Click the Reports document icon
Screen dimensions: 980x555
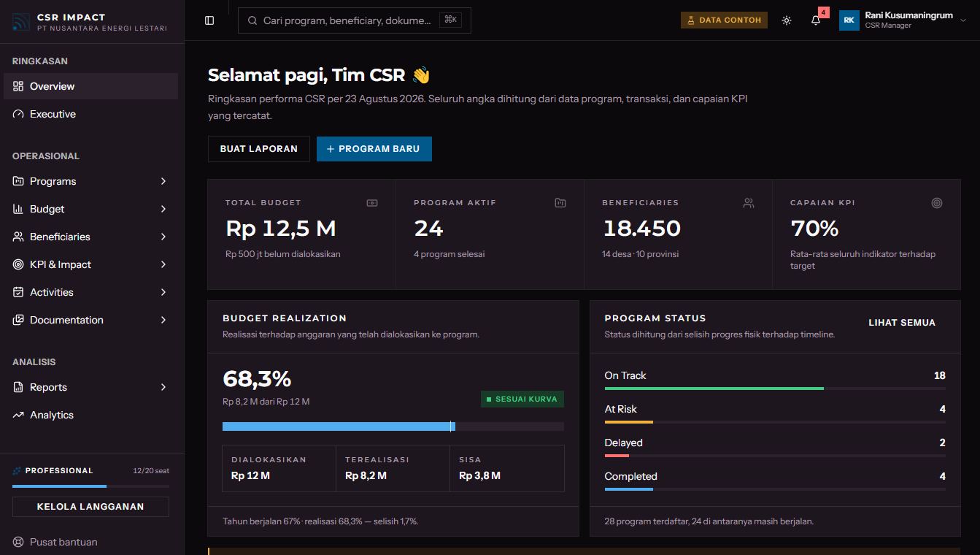point(18,387)
